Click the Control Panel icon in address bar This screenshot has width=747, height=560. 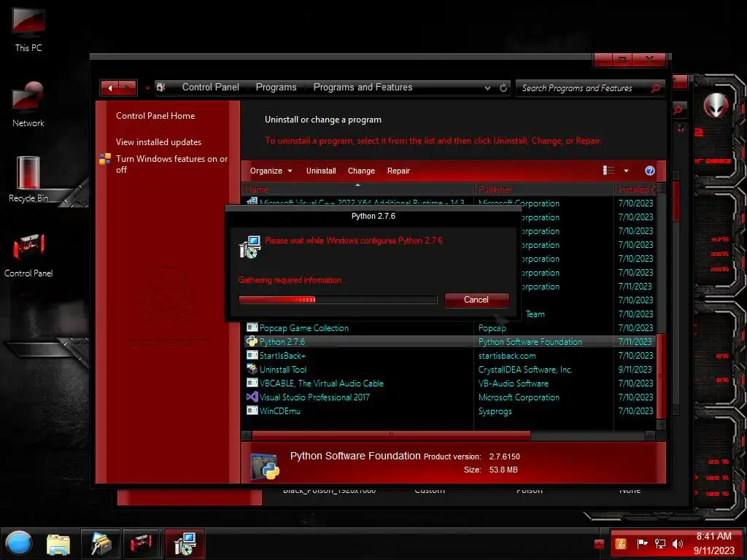click(161, 87)
